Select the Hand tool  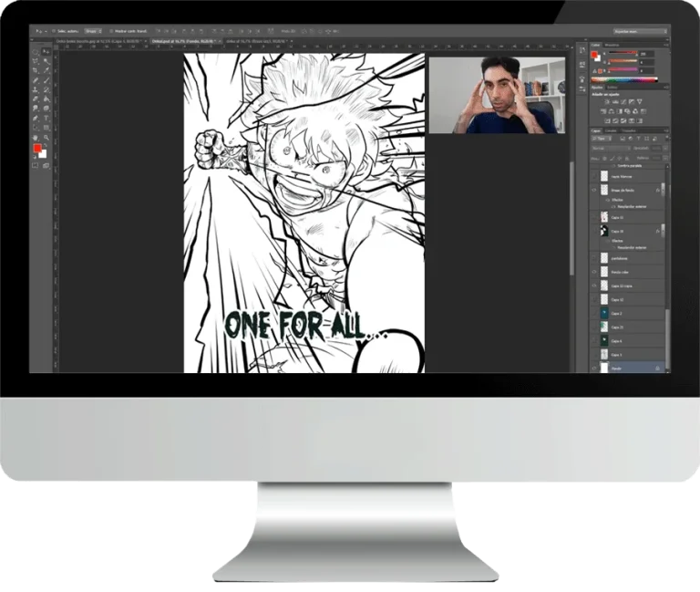click(x=35, y=137)
